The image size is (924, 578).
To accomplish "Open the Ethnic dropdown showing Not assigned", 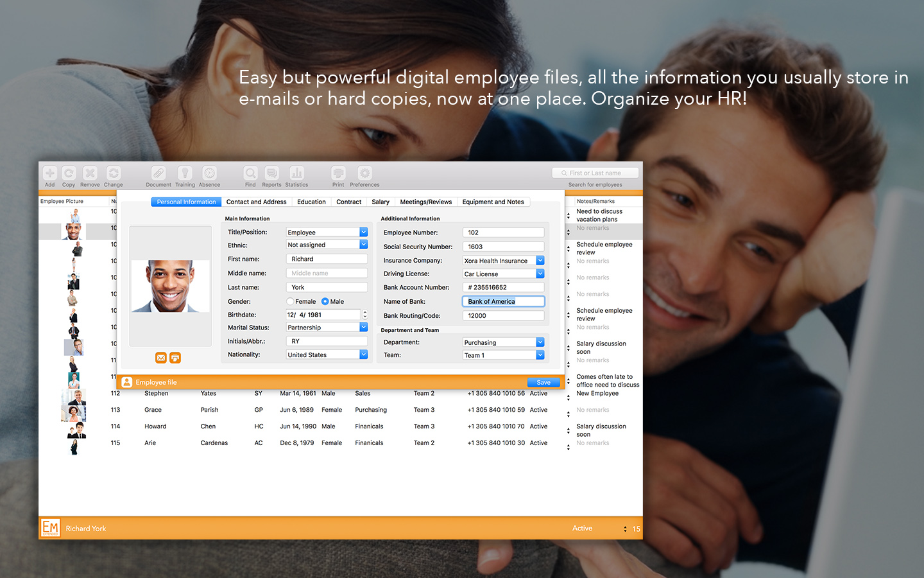I will (x=327, y=245).
